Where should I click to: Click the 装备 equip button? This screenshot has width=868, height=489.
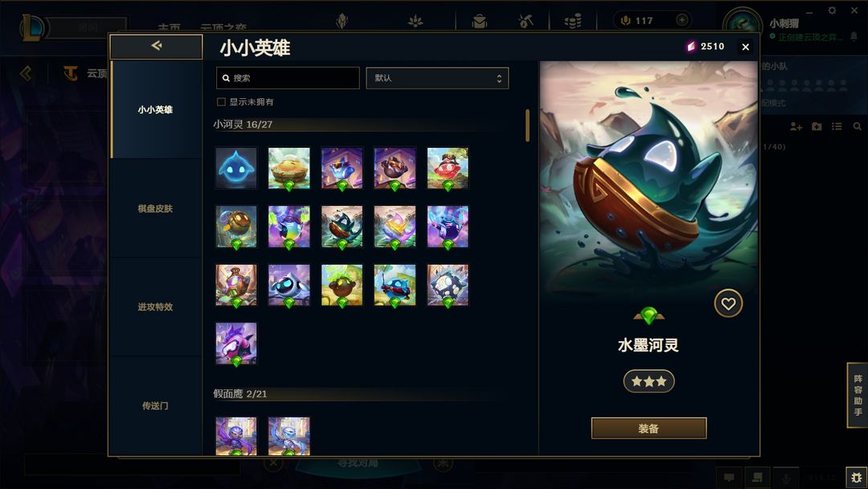(x=649, y=428)
